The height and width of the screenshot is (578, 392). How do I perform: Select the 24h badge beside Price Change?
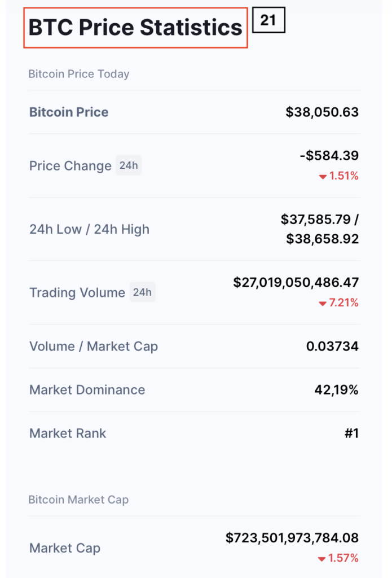point(129,165)
